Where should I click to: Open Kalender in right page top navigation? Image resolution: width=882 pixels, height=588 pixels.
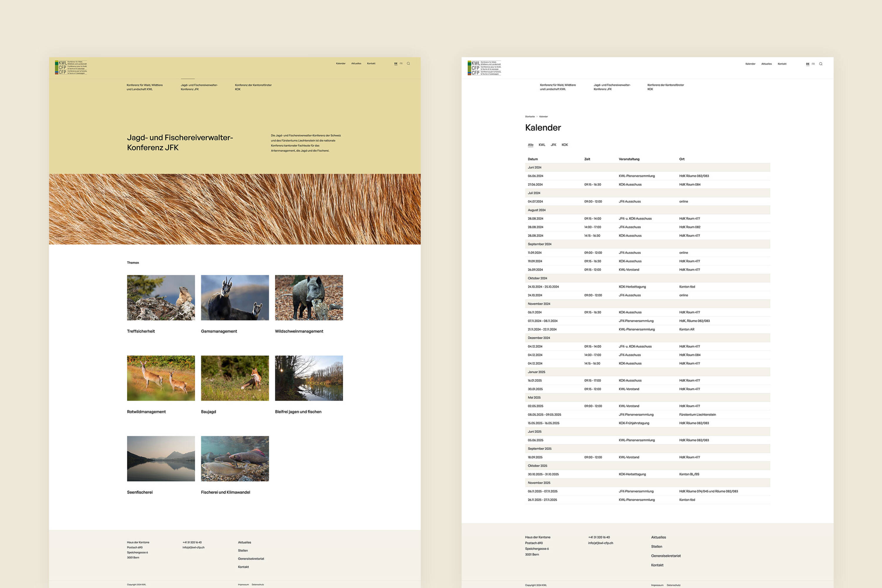click(750, 64)
